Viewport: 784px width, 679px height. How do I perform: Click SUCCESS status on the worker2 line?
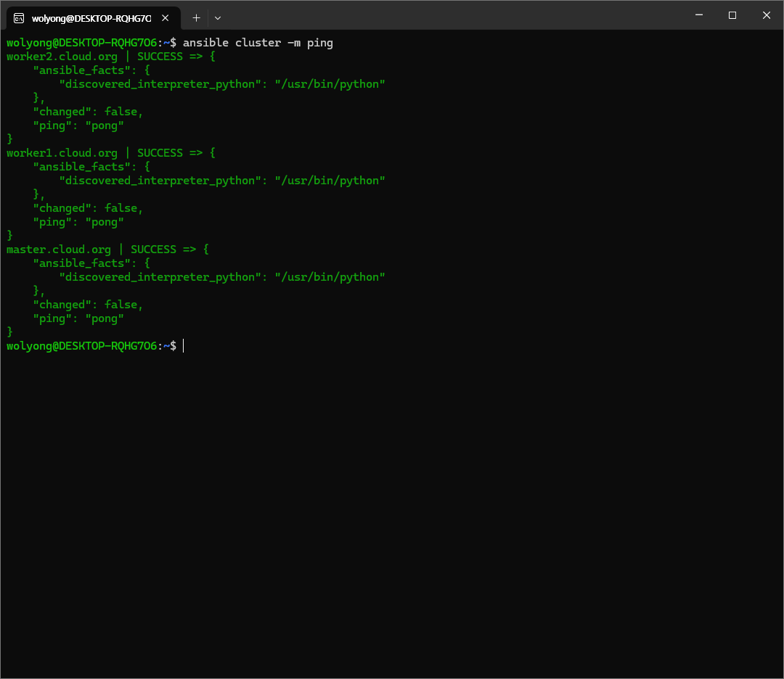click(160, 57)
